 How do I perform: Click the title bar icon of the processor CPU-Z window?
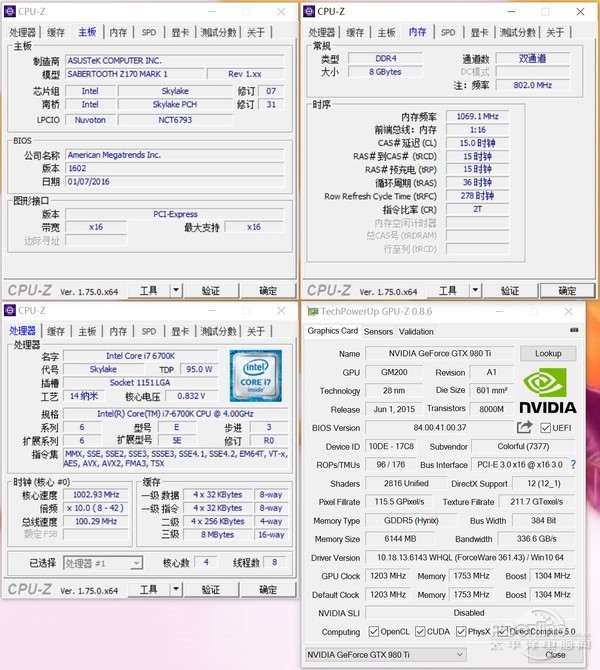[x=10, y=310]
